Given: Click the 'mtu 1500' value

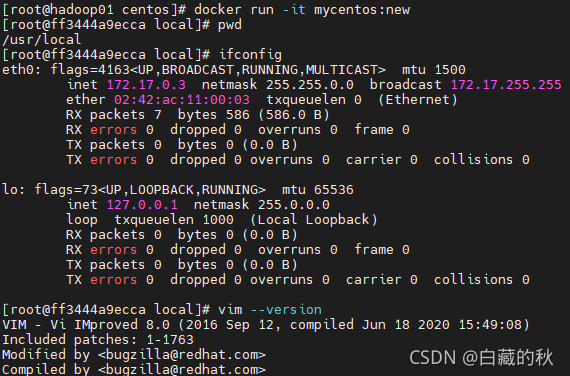Looking at the screenshot, I should [x=434, y=70].
